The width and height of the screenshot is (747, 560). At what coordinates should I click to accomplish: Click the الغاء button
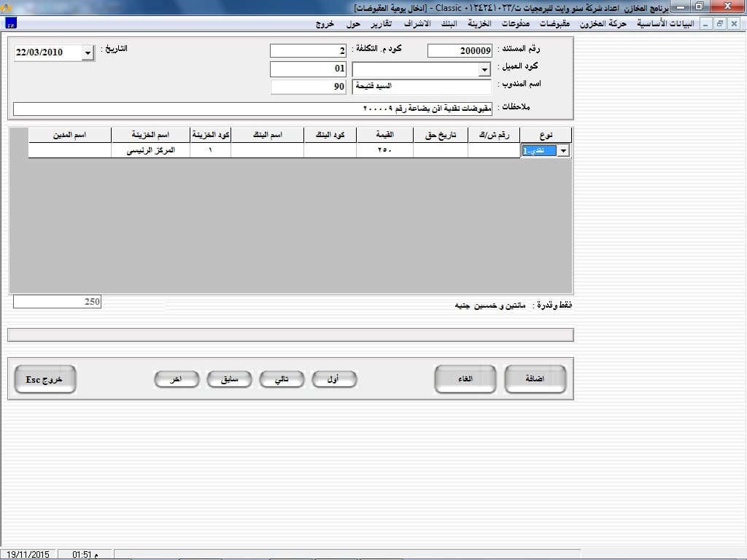click(465, 379)
